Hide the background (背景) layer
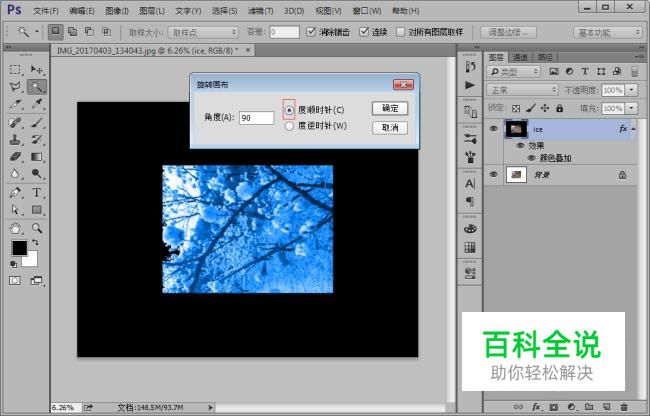Viewport: 650px width, 416px height. click(x=493, y=174)
